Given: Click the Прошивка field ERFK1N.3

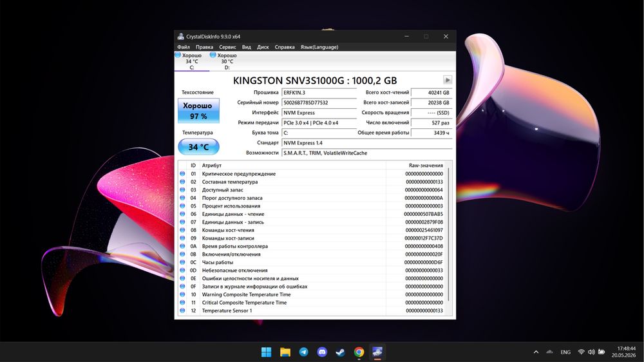Looking at the screenshot, I should [319, 93].
